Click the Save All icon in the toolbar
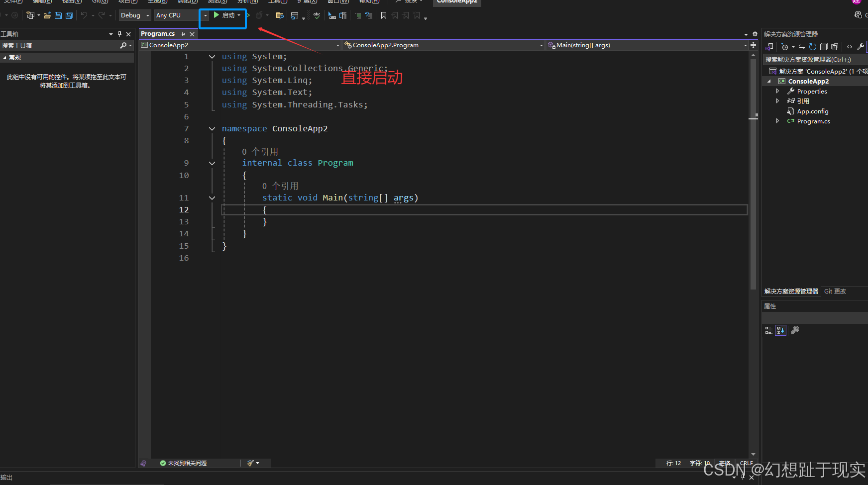Screen dimensions: 868x485 (68, 15)
